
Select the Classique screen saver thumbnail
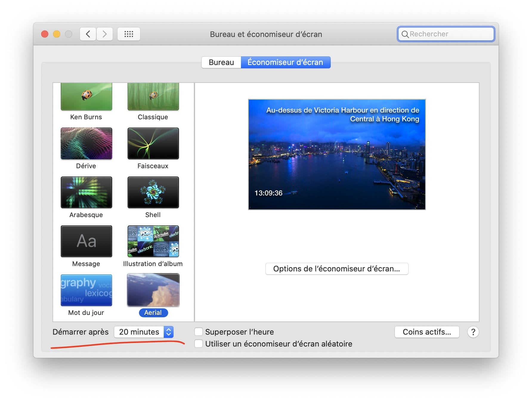point(153,97)
